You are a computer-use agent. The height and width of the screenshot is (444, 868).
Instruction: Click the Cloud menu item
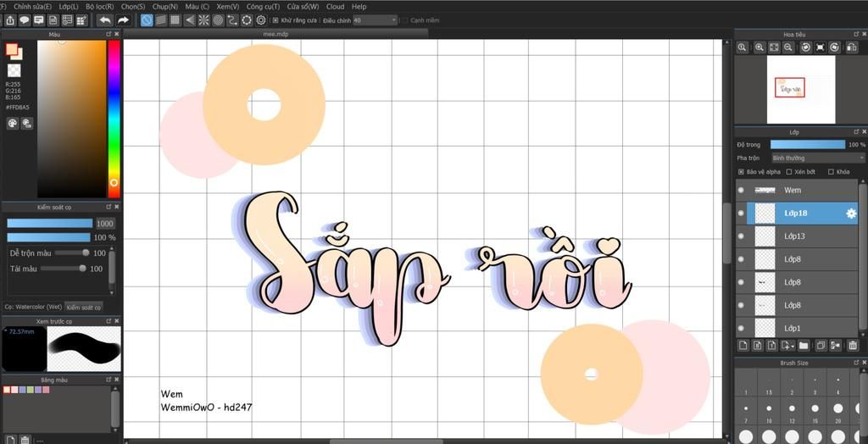coord(335,6)
